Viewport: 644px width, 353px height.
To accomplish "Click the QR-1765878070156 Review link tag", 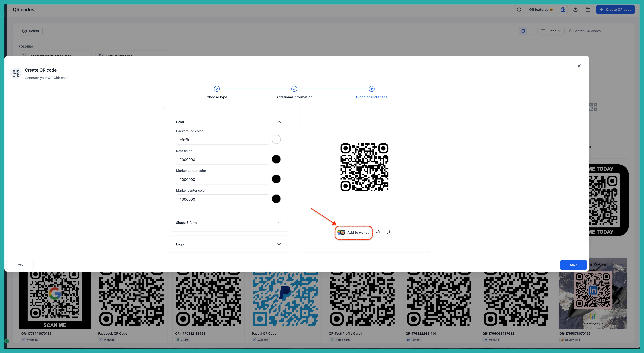I will pyautogui.click(x=570, y=340).
